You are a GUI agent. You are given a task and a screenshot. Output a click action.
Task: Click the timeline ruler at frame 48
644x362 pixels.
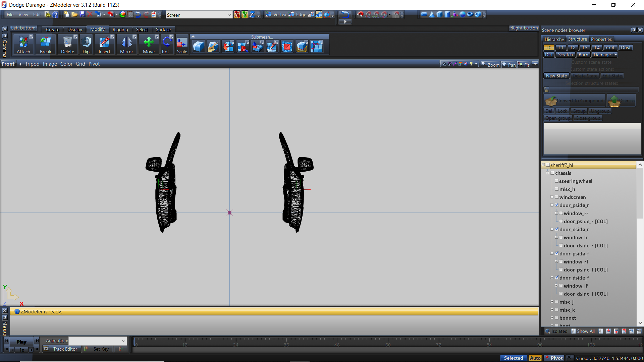click(x=337, y=343)
